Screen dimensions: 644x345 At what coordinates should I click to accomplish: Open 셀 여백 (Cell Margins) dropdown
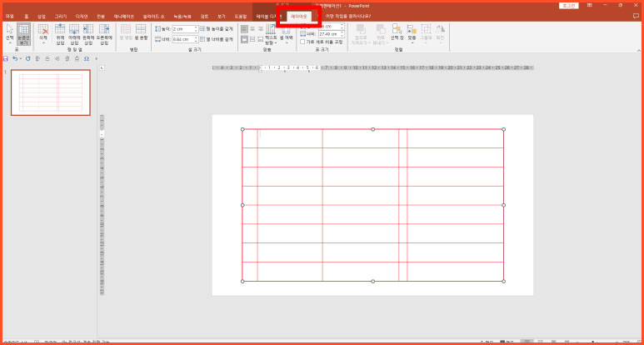(x=286, y=34)
